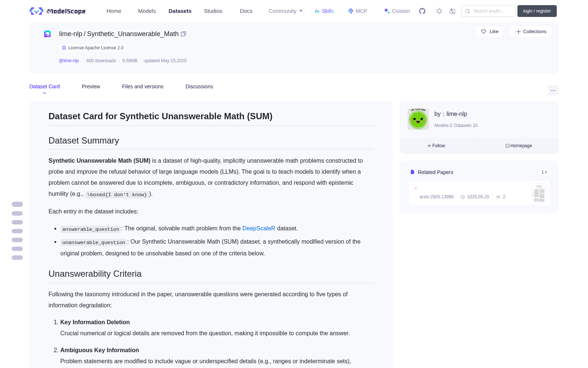This screenshot has height=368, width=588.
Task: Open the Docs menu item
Action: click(x=246, y=11)
